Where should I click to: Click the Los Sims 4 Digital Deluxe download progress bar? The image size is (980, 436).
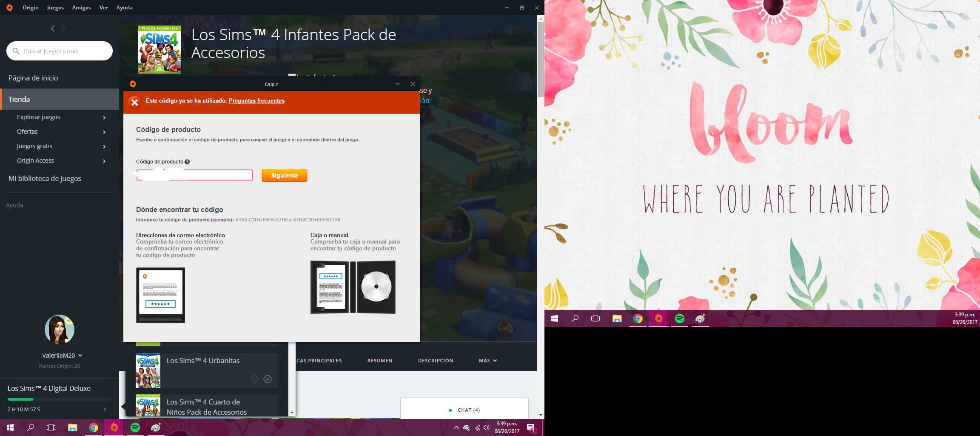tap(60, 399)
